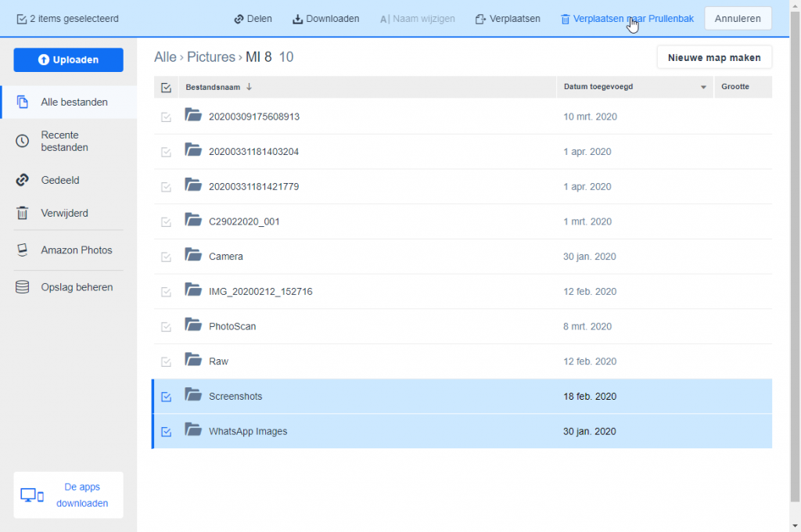Click the trash icon for Verplaatsen naar Prullenbak
This screenshot has height=532, width=801.
click(x=565, y=19)
